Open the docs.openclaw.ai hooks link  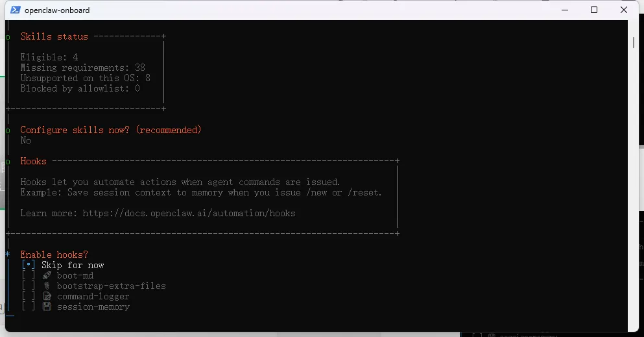189,213
